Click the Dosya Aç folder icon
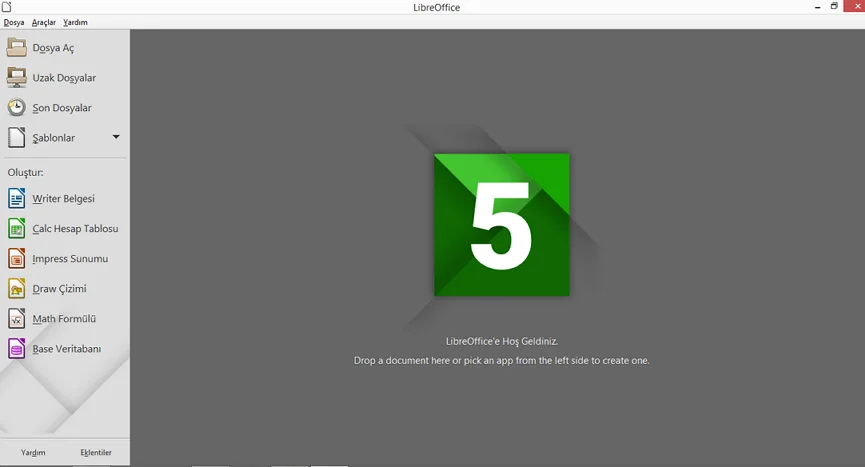The height and width of the screenshot is (467, 865). [17, 47]
